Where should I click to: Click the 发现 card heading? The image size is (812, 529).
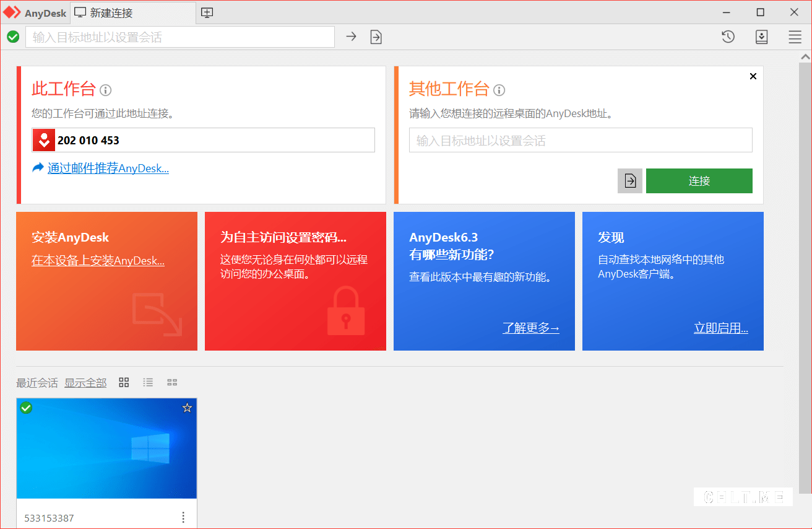(x=611, y=237)
